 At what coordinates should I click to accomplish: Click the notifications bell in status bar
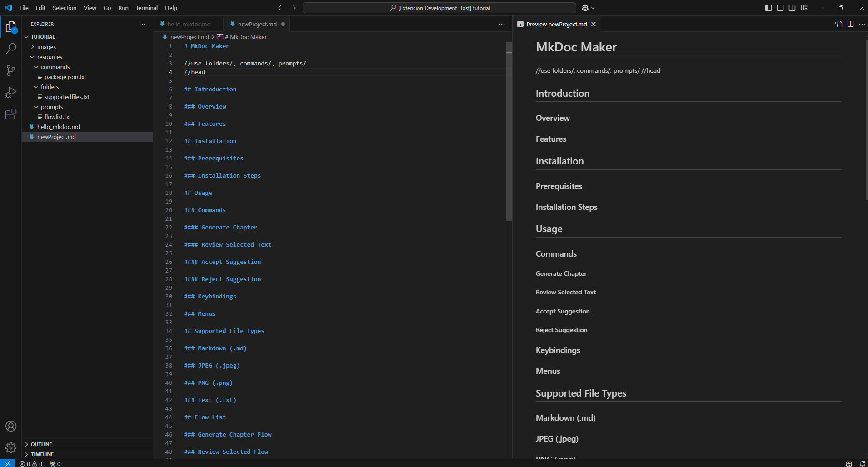point(862,464)
